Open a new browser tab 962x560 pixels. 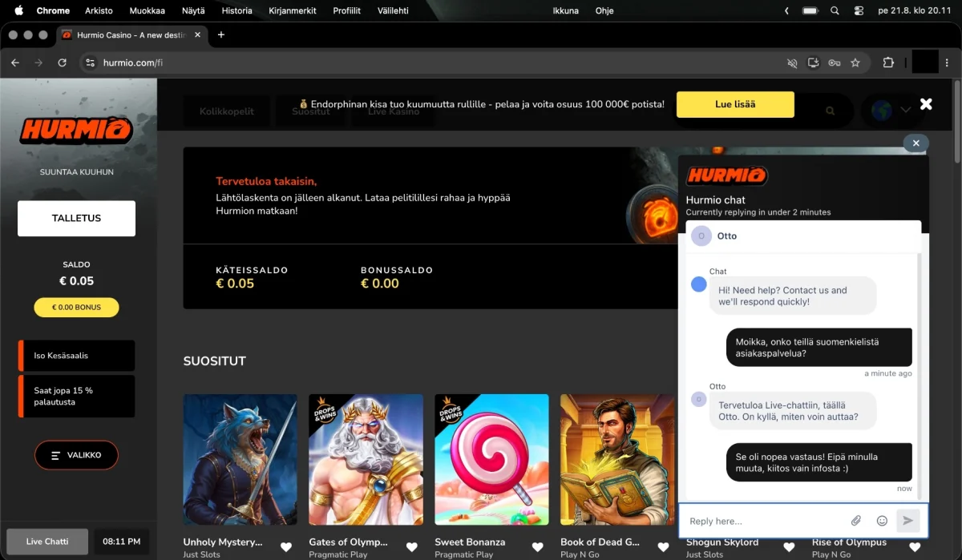(x=221, y=34)
